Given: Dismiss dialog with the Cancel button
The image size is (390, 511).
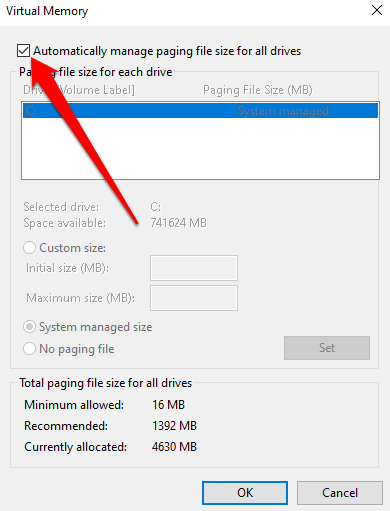Looking at the screenshot, I should pos(340,493).
